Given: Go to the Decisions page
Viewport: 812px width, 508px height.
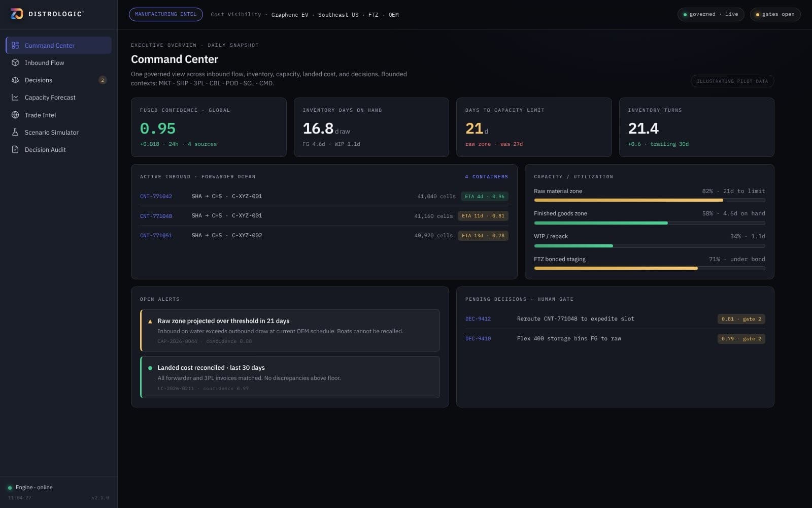Looking at the screenshot, I should 58,80.
